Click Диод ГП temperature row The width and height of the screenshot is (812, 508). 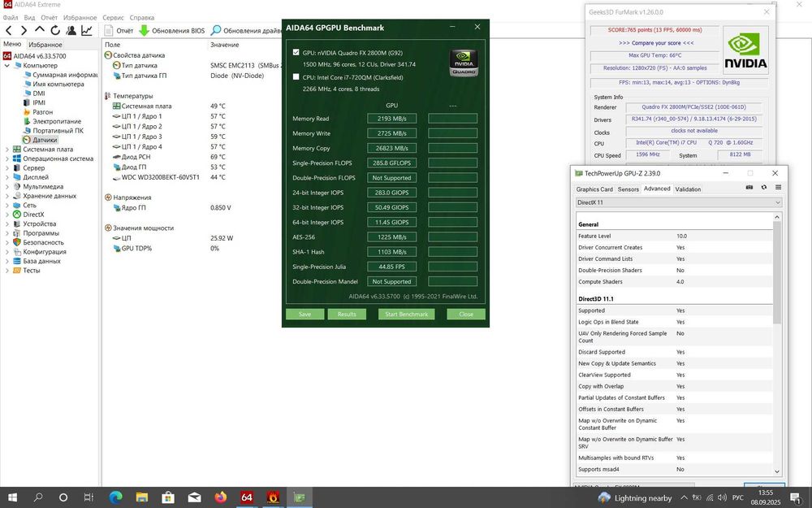click(x=170, y=167)
